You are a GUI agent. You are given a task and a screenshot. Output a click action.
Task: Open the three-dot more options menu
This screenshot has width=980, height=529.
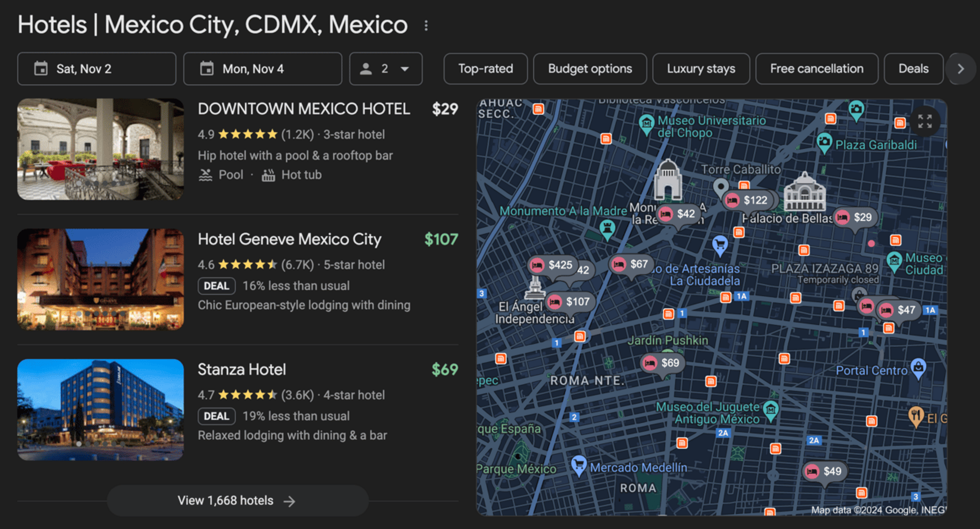coord(426,26)
